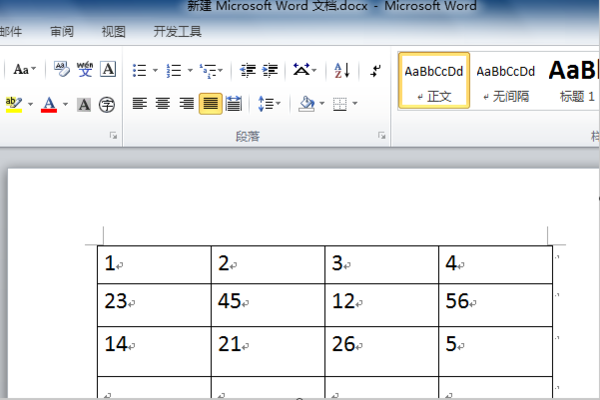Open the Asian Layout options
600x400 pixels.
305,70
